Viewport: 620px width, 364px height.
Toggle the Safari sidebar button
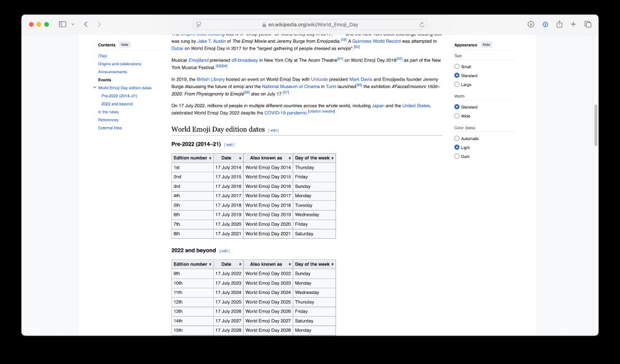click(x=63, y=25)
